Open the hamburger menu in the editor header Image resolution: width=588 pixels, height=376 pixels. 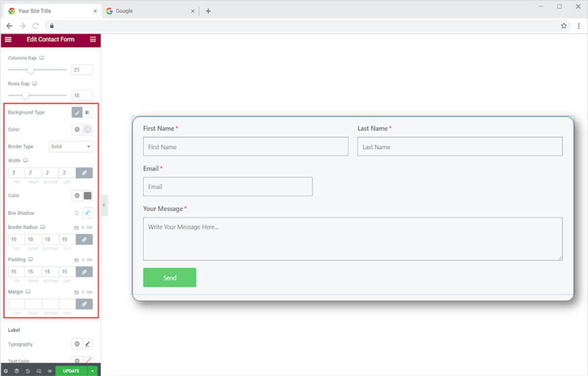click(x=8, y=40)
